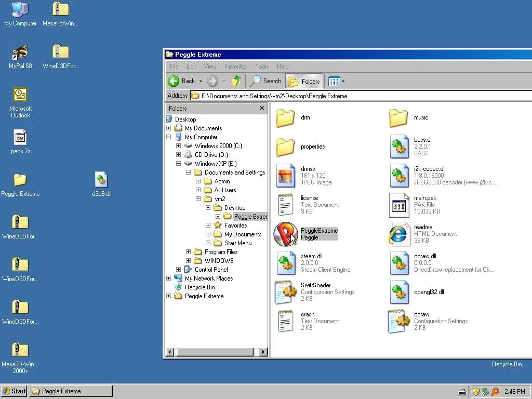The height and width of the screenshot is (399, 532).
Task: Click the security shield tray icon
Action: (476, 392)
